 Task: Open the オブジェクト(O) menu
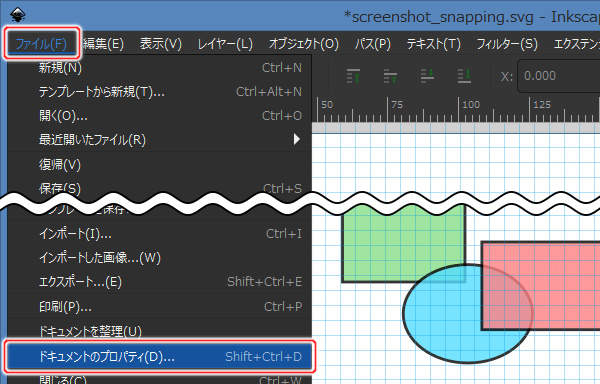(x=303, y=44)
